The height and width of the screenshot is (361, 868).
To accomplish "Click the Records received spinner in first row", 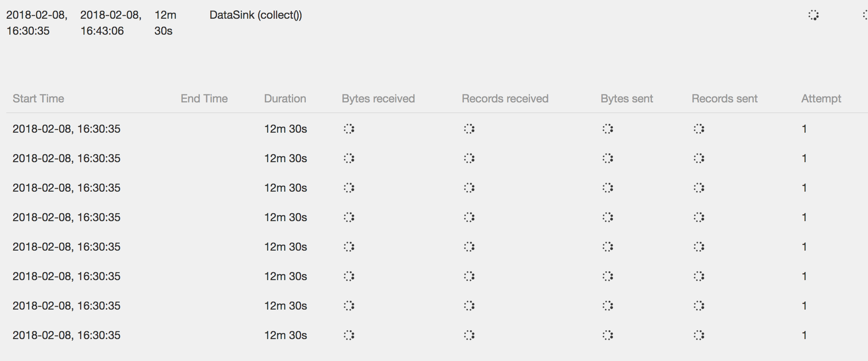I will pos(469,129).
